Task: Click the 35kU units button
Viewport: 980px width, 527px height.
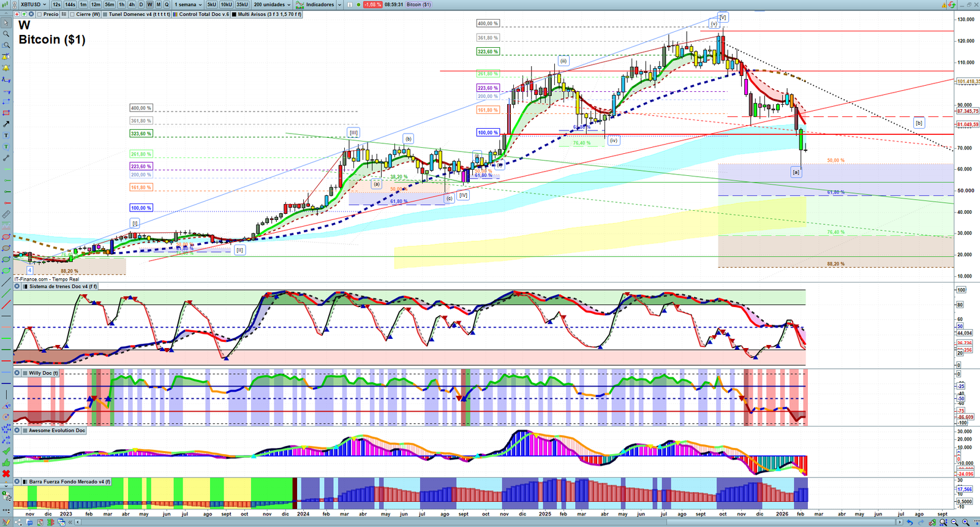Action: tap(242, 4)
